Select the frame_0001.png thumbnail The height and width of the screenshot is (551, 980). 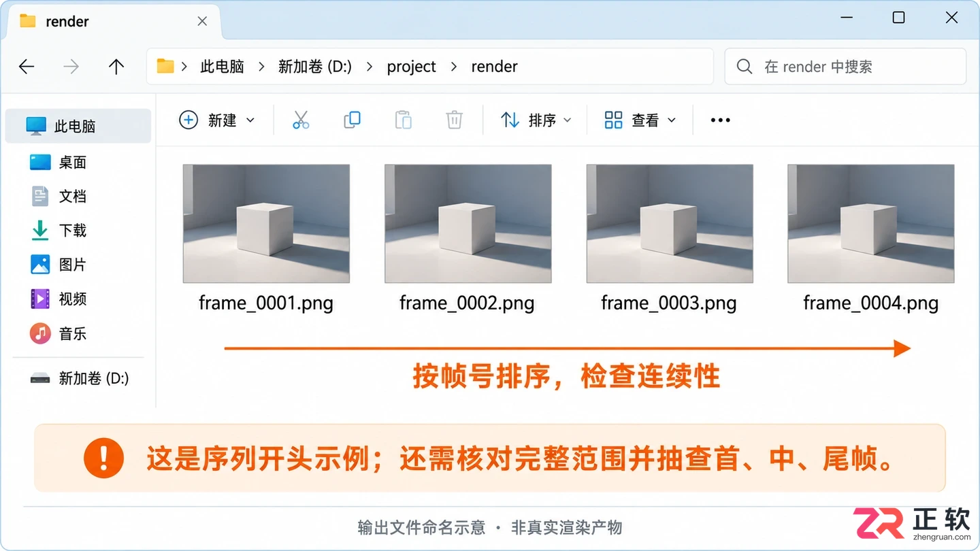click(x=266, y=224)
